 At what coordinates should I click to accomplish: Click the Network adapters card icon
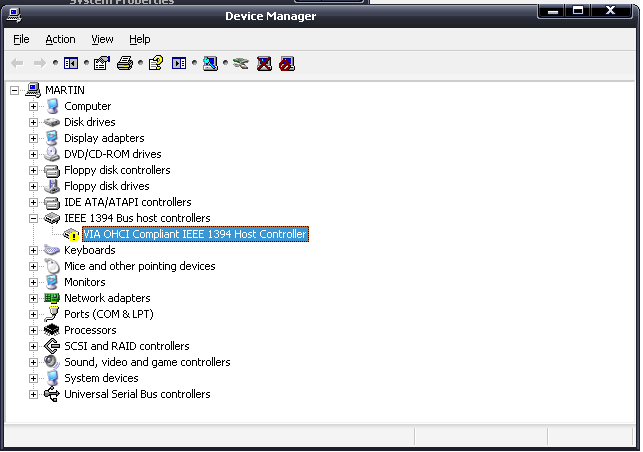click(52, 298)
